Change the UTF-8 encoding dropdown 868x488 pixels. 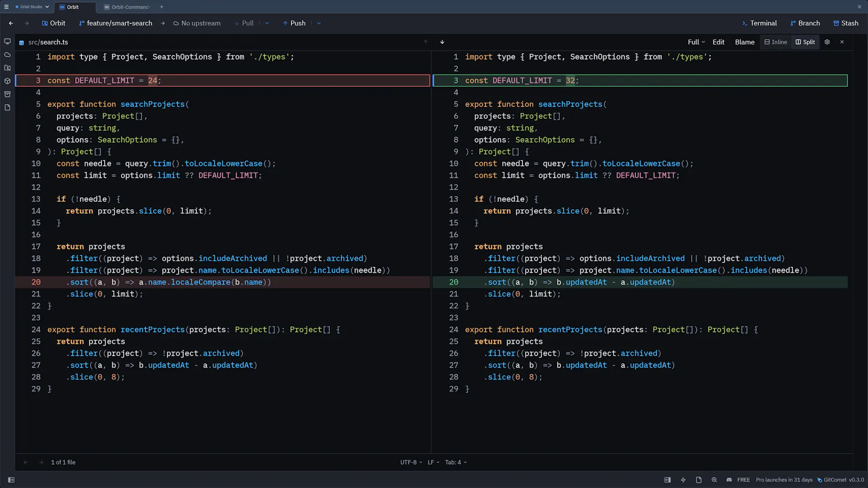[x=411, y=463]
